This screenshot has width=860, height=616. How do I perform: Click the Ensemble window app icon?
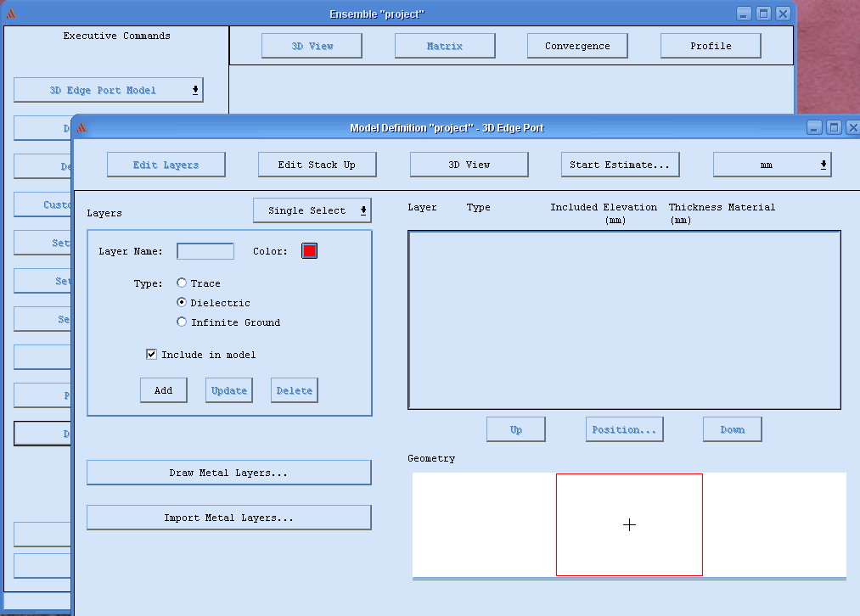click(11, 14)
